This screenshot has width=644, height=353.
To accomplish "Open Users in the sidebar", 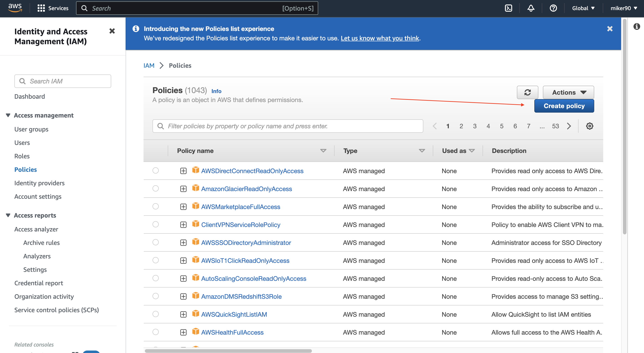I will pyautogui.click(x=22, y=143).
